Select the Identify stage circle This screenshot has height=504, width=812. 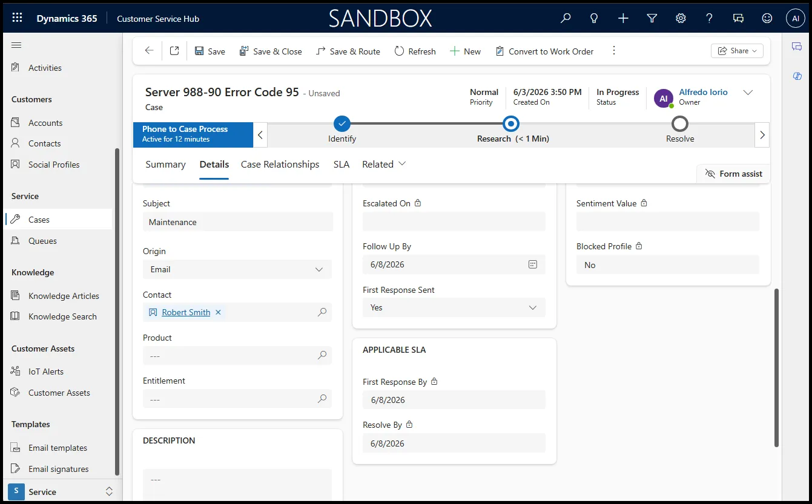[342, 124]
